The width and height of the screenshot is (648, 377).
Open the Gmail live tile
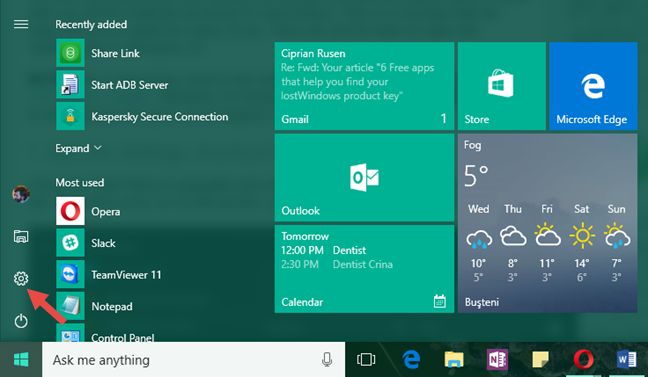(364, 86)
